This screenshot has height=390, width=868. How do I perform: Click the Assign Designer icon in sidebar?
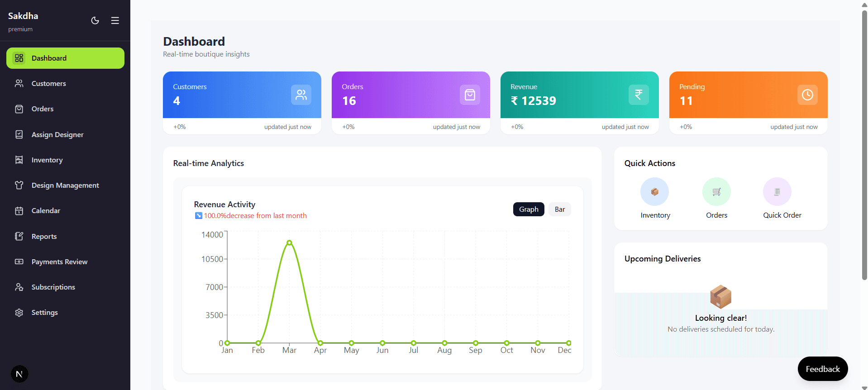tap(19, 134)
